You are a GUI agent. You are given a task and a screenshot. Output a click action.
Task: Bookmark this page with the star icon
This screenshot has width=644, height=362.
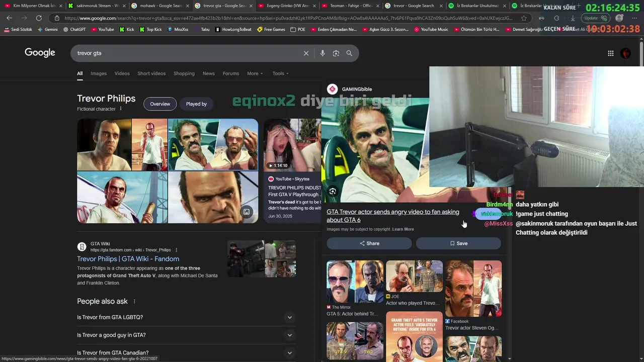(x=524, y=18)
